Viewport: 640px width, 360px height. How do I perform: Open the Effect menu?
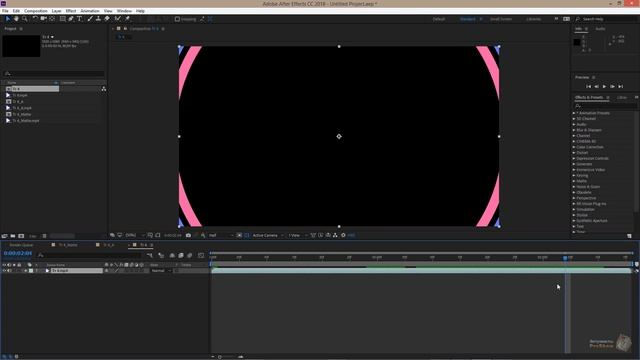coord(71,11)
